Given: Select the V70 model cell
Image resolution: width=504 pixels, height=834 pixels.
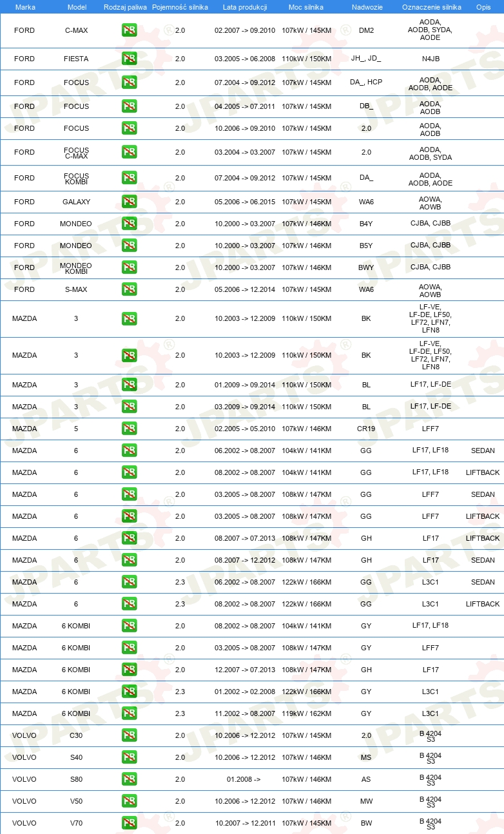Looking at the screenshot, I should (76, 823).
